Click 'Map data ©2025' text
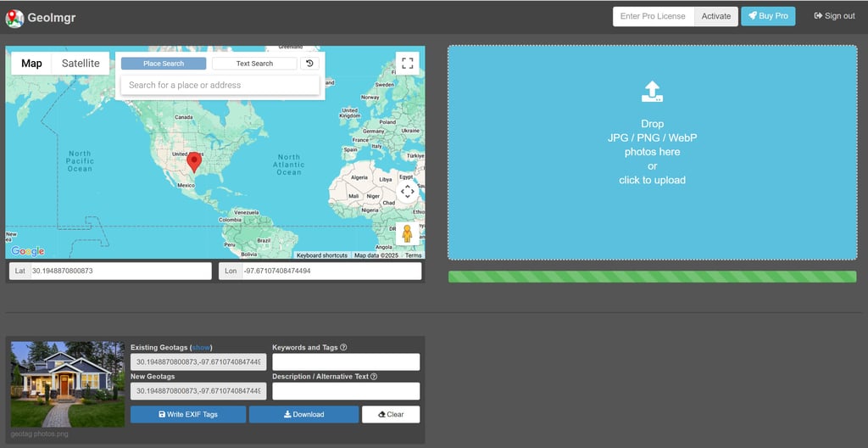This screenshot has width=868, height=448. click(376, 255)
